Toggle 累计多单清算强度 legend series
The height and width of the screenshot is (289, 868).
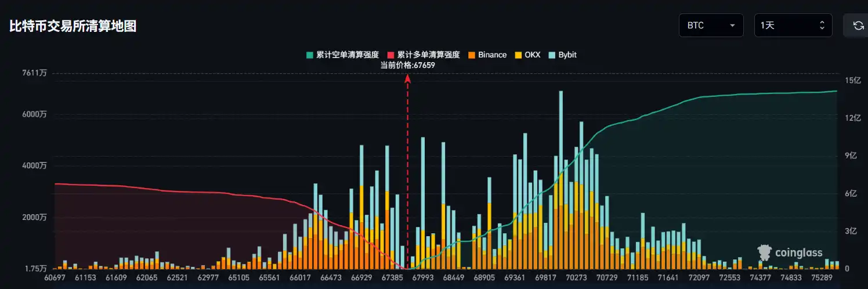point(424,55)
